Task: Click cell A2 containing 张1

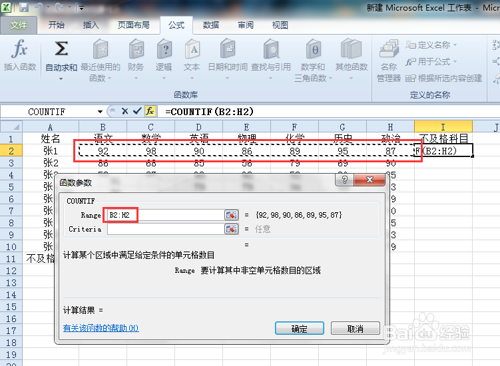Action: point(51,151)
